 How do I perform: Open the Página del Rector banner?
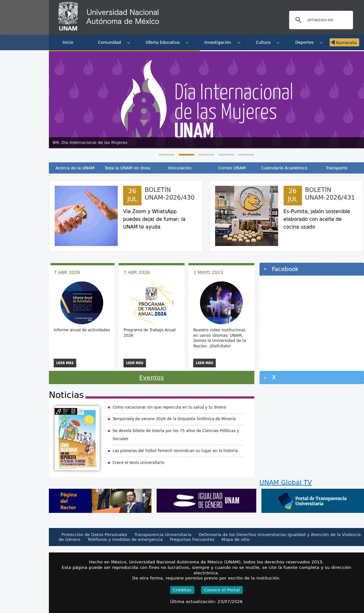pyautogui.click(x=100, y=501)
